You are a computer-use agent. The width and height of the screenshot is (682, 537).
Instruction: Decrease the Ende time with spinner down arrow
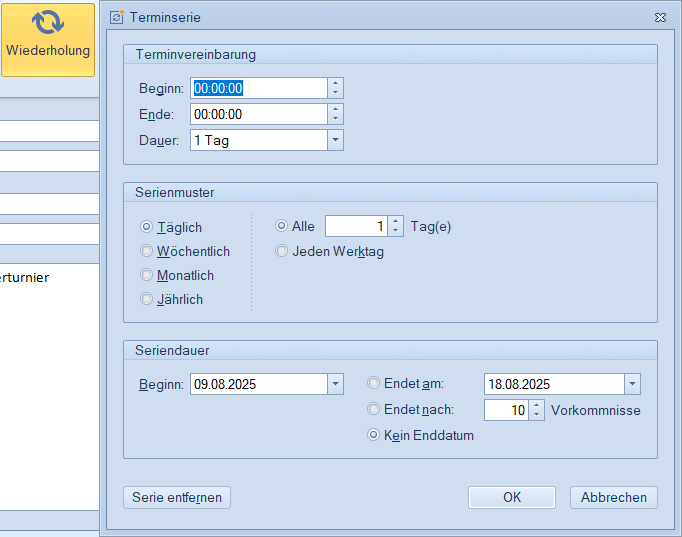click(x=335, y=119)
